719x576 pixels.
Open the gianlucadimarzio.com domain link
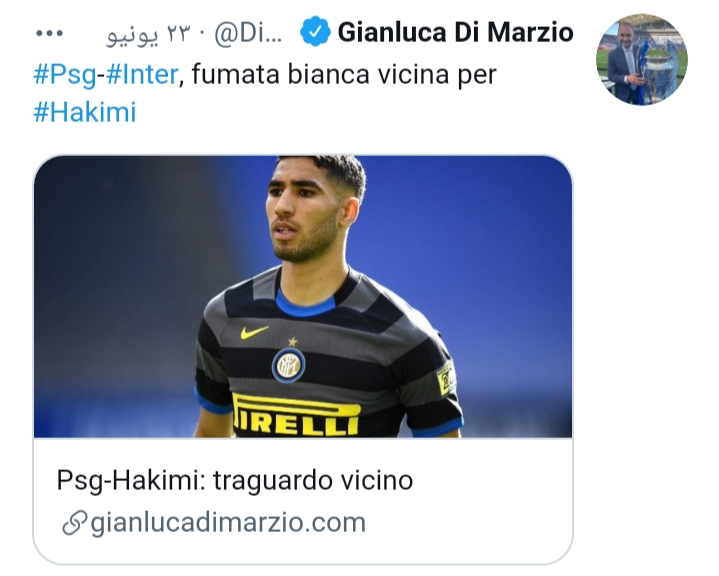(x=228, y=522)
